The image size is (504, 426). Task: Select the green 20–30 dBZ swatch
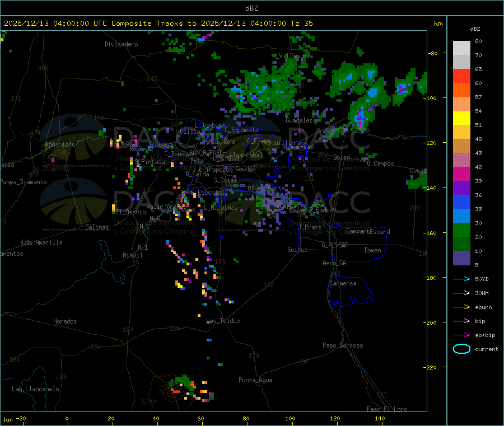(x=461, y=230)
